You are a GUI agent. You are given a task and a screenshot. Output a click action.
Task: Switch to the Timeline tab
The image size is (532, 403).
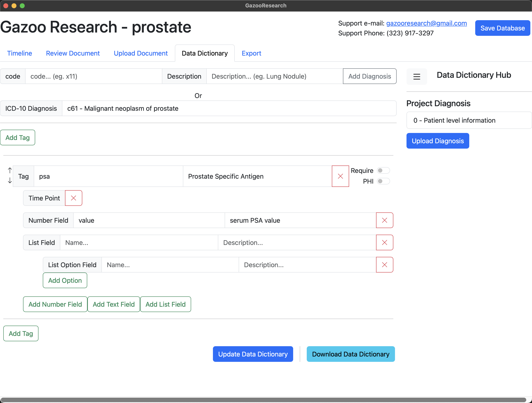(20, 53)
